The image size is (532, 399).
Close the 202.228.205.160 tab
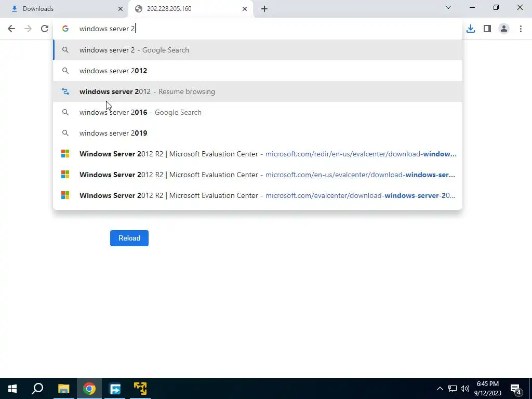tap(244, 9)
